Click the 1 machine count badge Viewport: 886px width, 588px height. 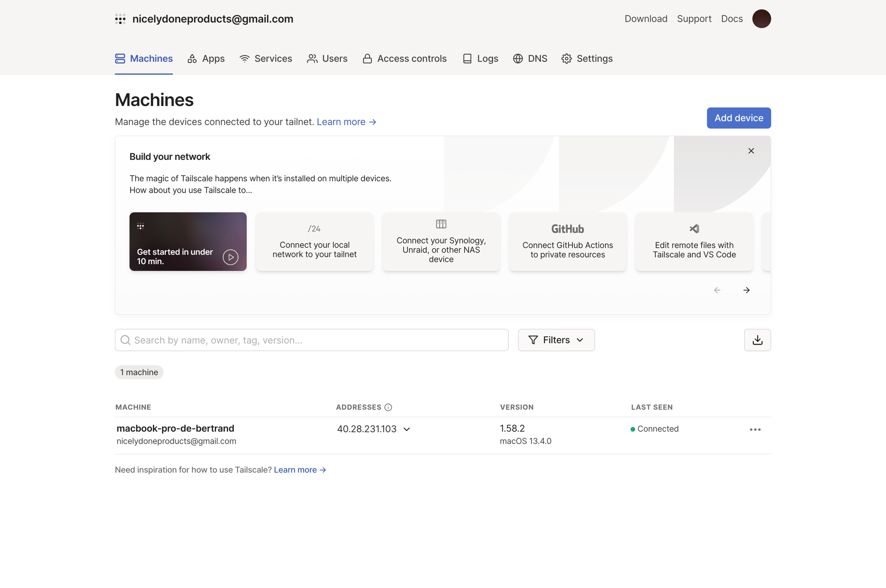139,372
